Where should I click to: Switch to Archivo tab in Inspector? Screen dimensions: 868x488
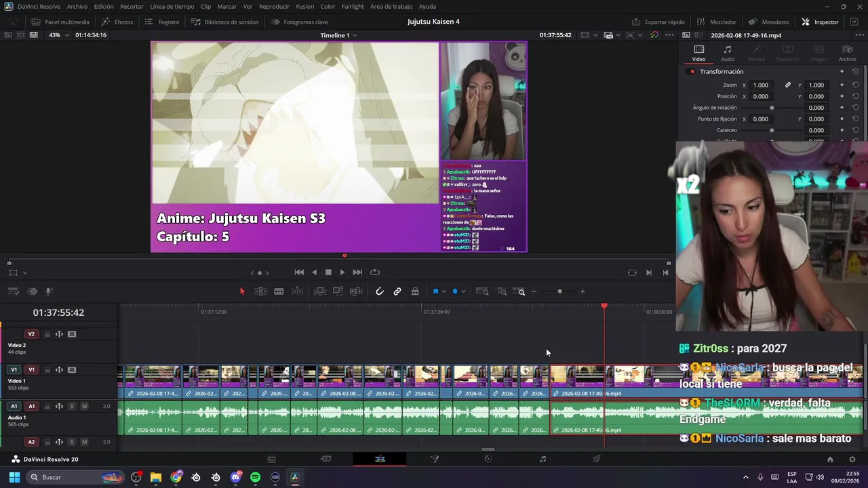(x=847, y=54)
